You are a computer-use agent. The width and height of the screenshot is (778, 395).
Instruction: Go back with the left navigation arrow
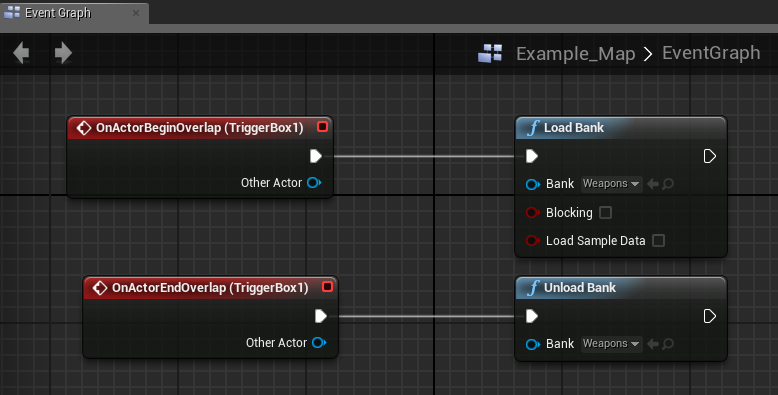point(21,53)
